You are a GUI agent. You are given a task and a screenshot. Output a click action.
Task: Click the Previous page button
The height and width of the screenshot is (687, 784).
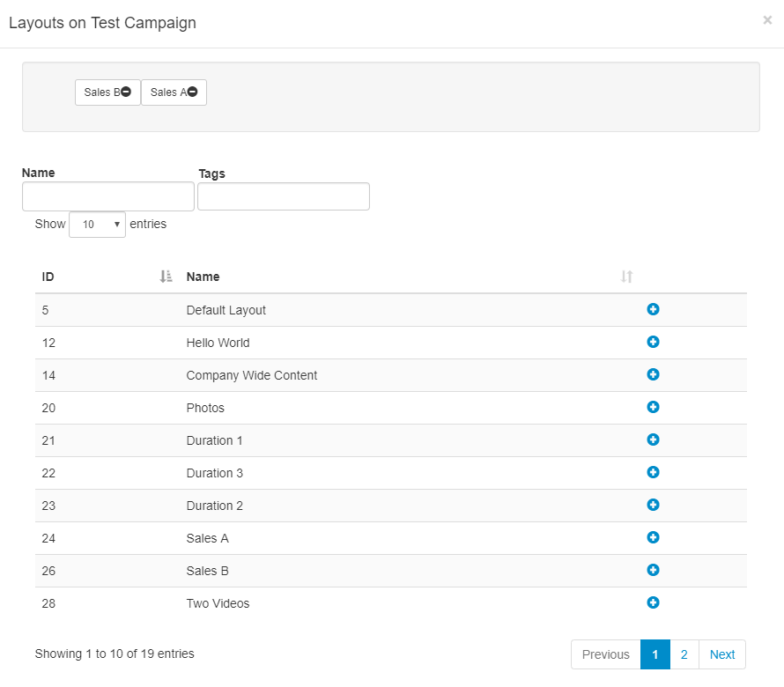pos(605,654)
